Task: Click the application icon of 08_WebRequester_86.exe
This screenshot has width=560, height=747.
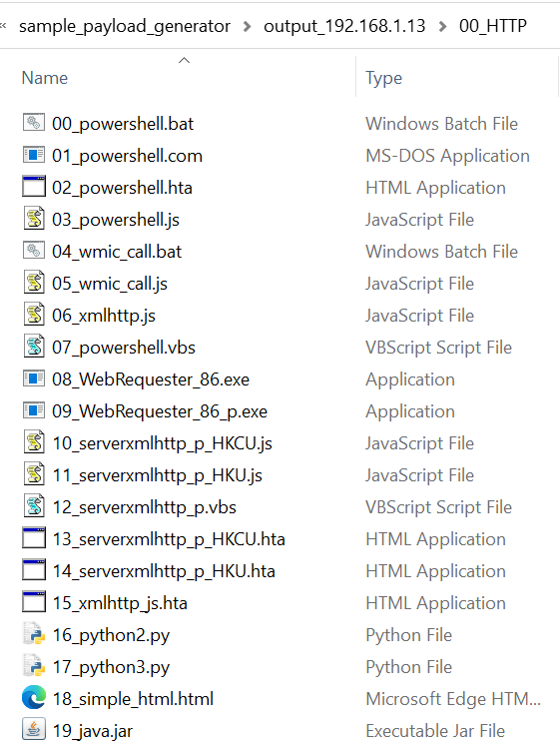Action: 34,378
